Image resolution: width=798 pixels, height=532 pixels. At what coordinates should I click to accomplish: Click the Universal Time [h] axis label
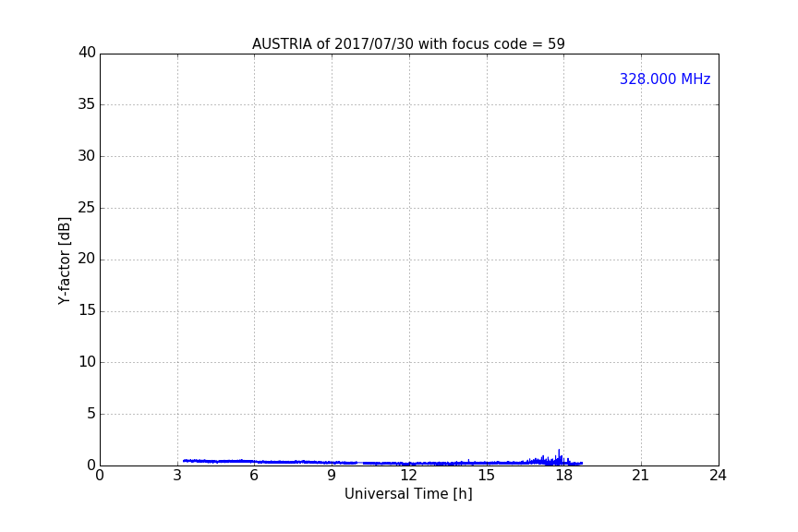click(408, 494)
